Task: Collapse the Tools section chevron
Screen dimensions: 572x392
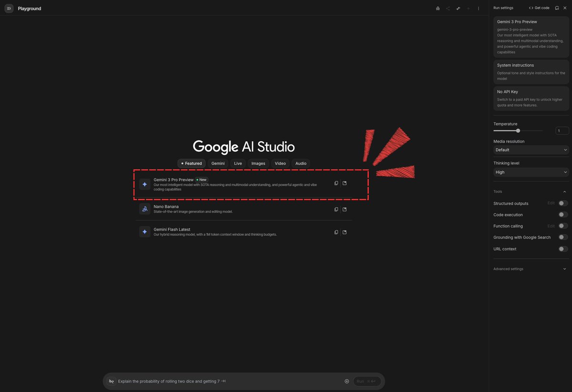Action: click(x=565, y=191)
